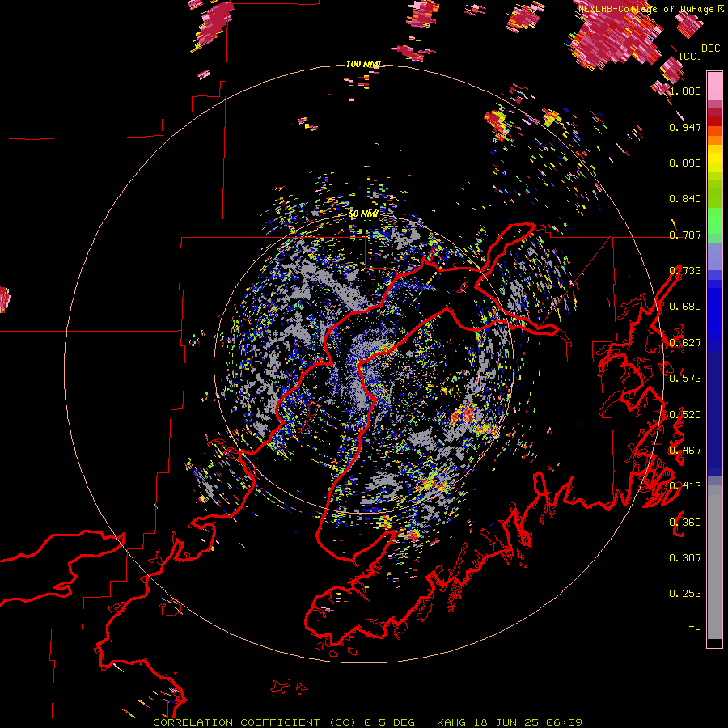Select the 0.520 legend value
This screenshot has height=728, width=728.
[x=685, y=415]
